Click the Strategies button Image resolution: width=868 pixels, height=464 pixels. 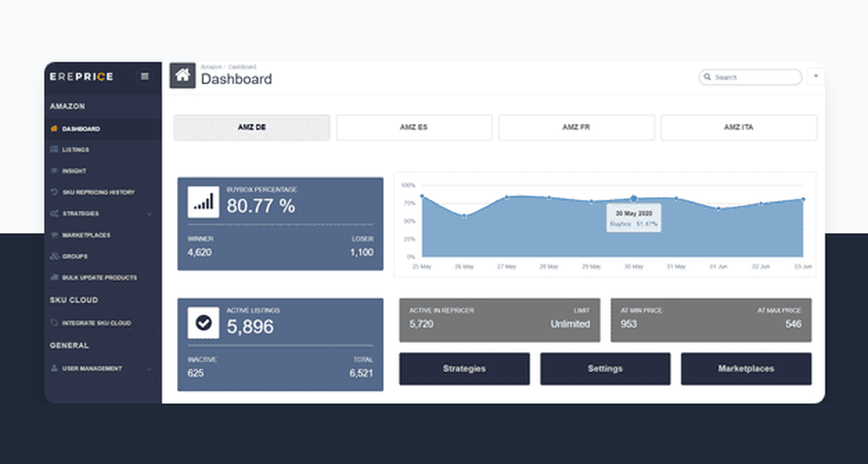pos(464,369)
